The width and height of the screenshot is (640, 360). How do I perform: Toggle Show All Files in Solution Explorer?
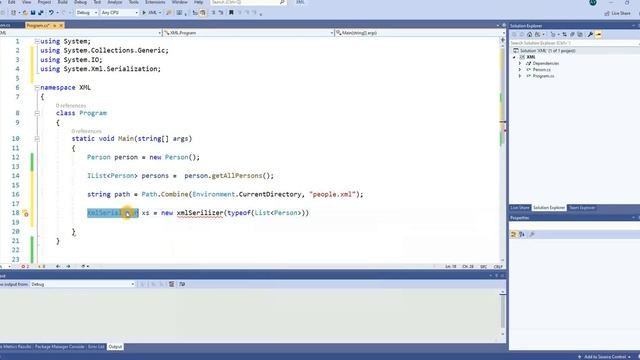click(x=580, y=35)
